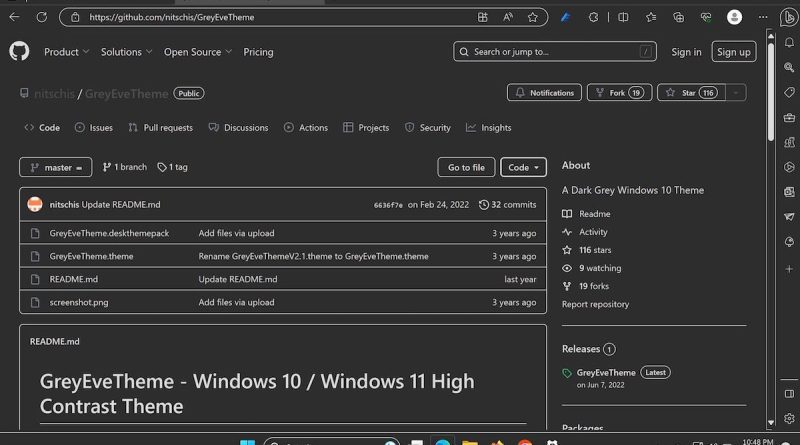The height and width of the screenshot is (445, 800).
Task: Click the Search or jump to field
Action: point(555,52)
